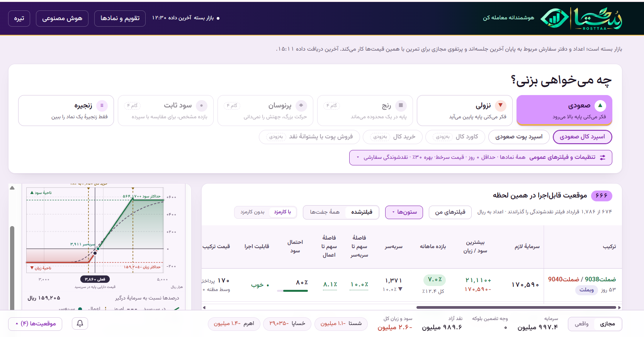
Task: Sort by the سربه‌سر column header
Action: coord(394,246)
